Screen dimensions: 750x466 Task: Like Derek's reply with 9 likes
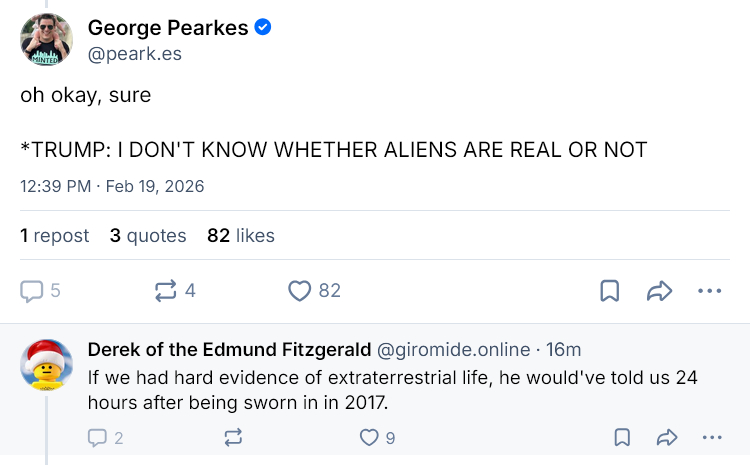[369, 437]
